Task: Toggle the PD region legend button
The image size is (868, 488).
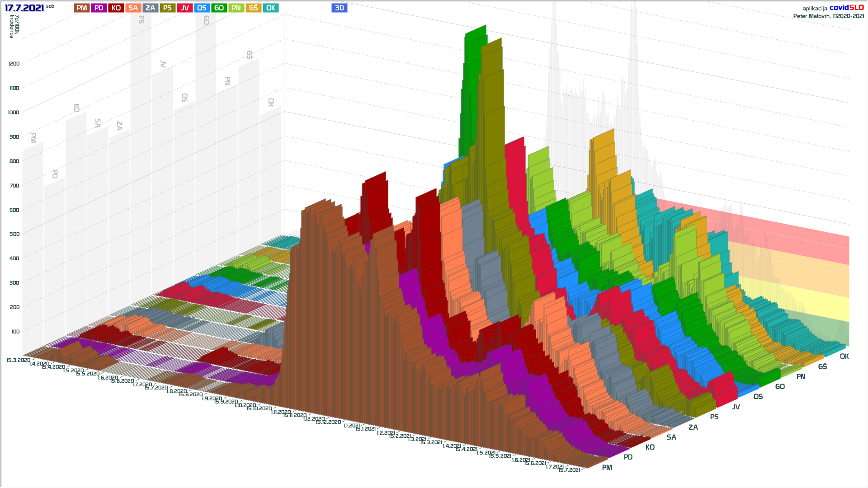Action: (x=99, y=8)
